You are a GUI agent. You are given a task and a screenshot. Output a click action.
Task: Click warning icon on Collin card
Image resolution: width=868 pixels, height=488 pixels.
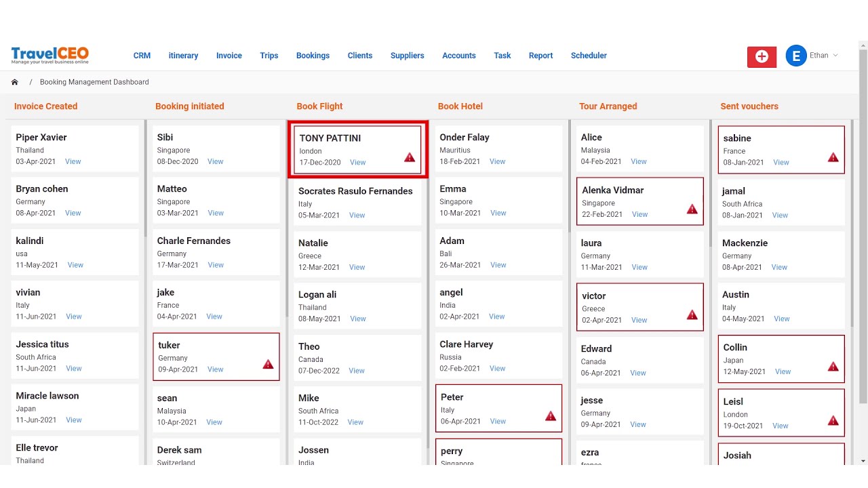833,366
